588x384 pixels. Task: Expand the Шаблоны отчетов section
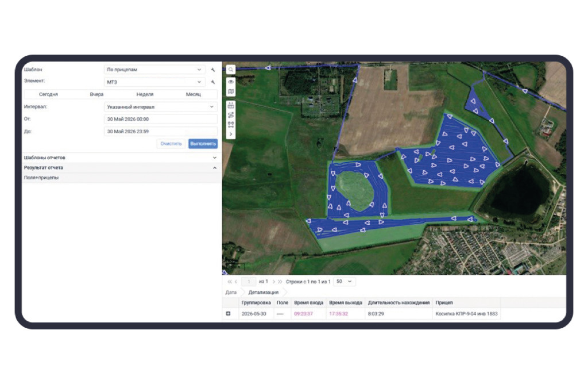pos(121,158)
